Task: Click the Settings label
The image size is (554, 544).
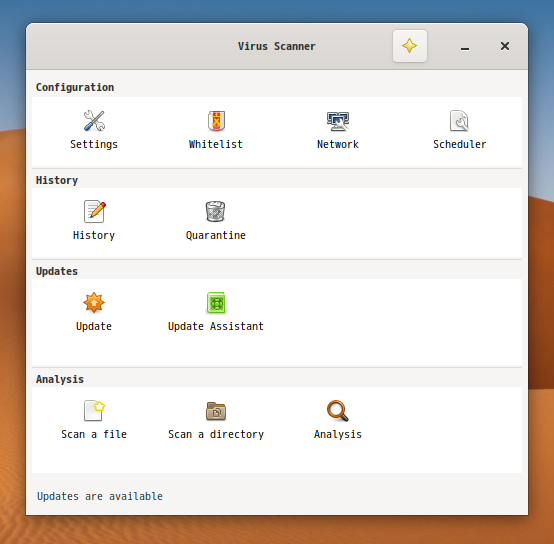Action: click(94, 144)
